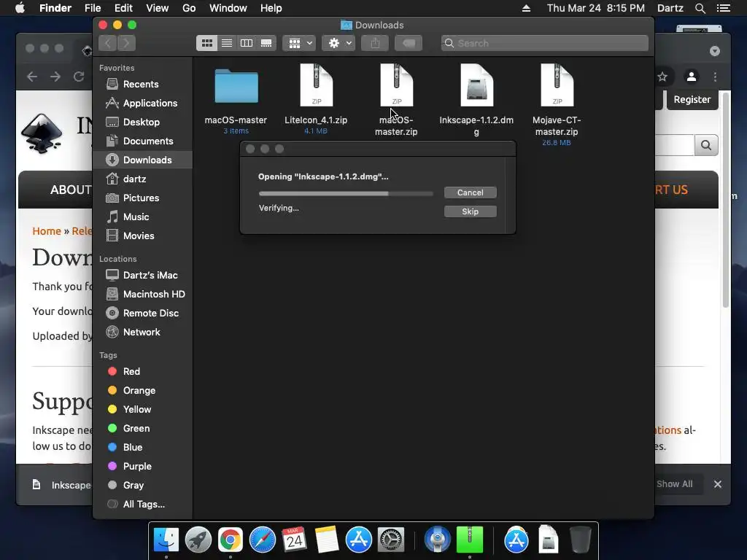
Task: Select Remote Disc location
Action: click(142, 314)
